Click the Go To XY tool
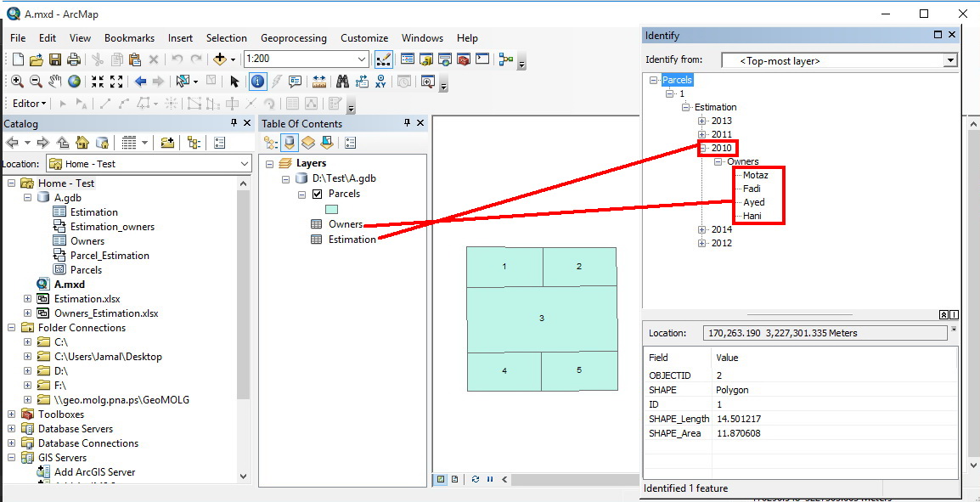Screen dimensions: 980x502 tap(380, 82)
